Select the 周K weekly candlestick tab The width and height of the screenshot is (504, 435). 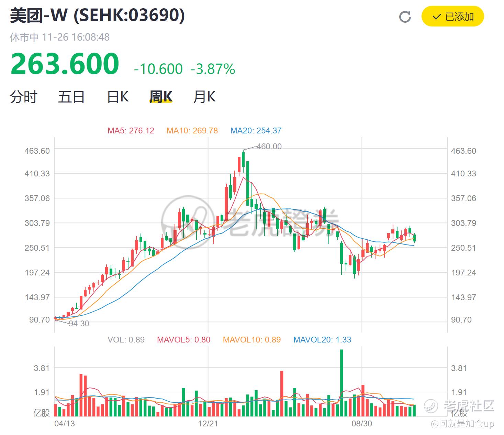[x=161, y=97]
